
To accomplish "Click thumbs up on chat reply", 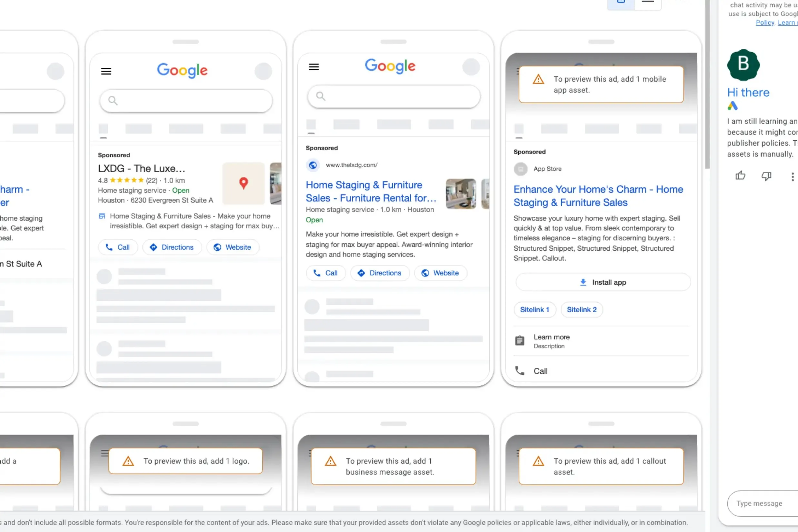I will 740,176.
